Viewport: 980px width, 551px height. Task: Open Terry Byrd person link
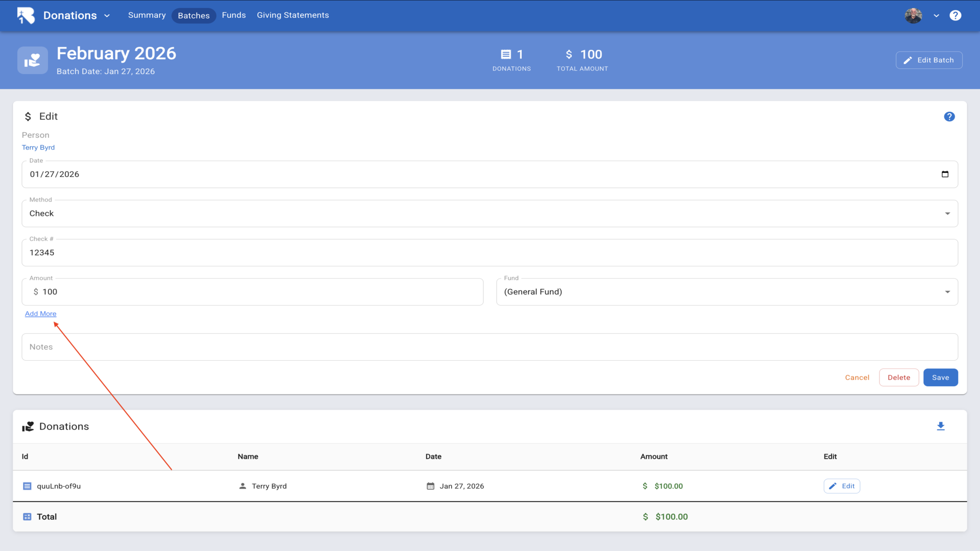[38, 147]
